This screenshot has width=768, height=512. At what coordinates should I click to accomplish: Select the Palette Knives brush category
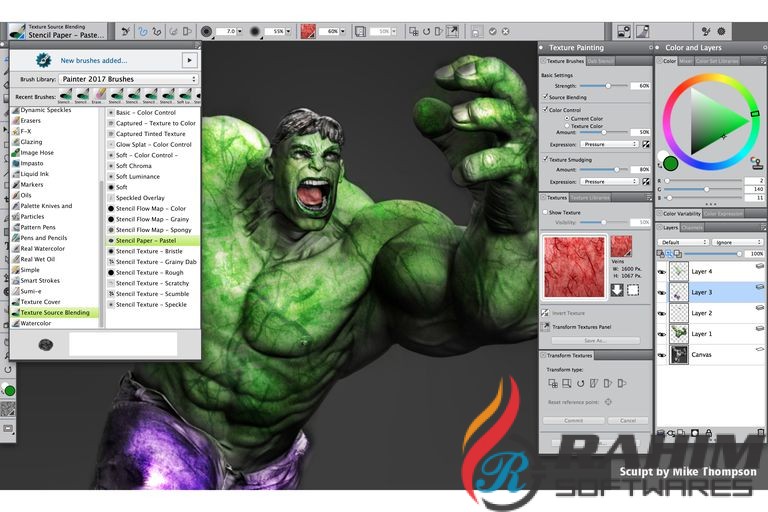click(46, 206)
